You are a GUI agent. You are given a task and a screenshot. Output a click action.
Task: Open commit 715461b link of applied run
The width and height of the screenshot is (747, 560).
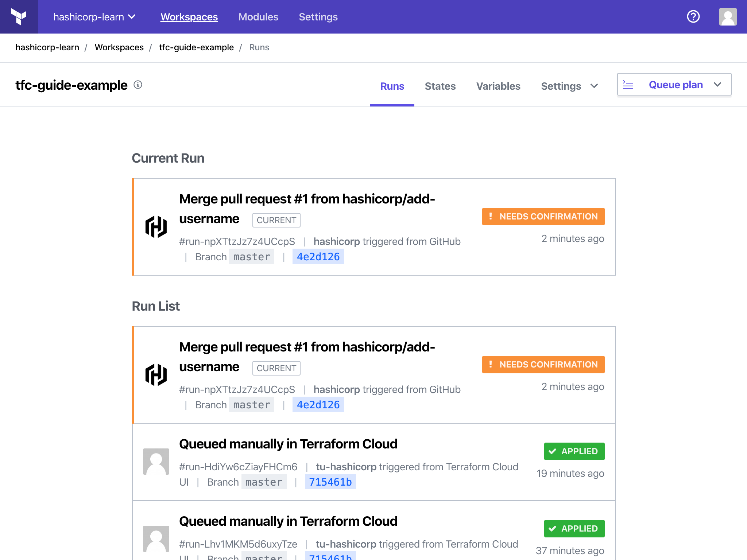[330, 482]
